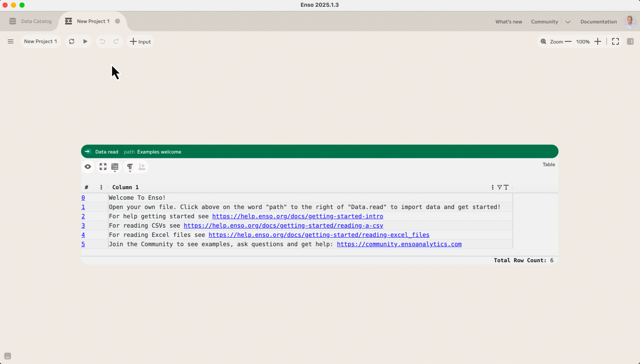The width and height of the screenshot is (640, 364).
Task: Click row index link 1
Action: pos(83,207)
